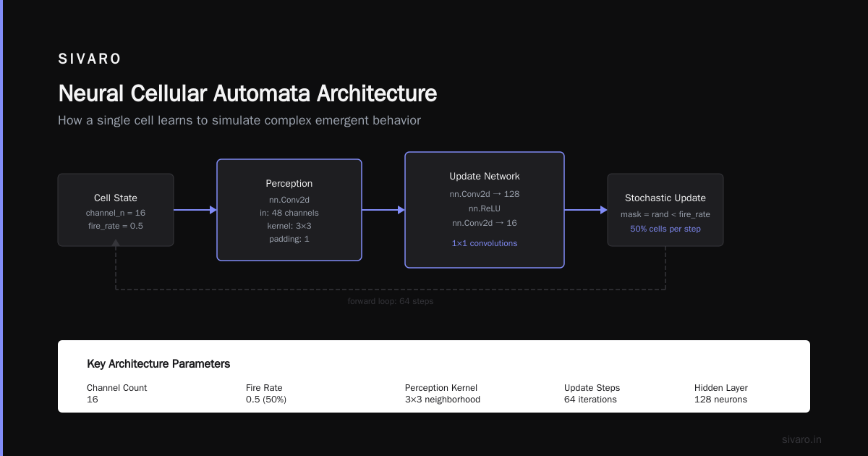Select the Cell State box

(116, 210)
